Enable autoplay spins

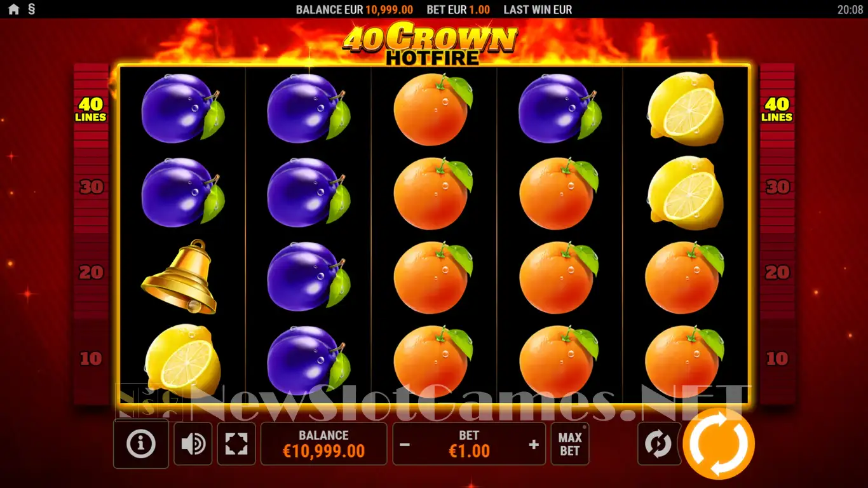(658, 444)
